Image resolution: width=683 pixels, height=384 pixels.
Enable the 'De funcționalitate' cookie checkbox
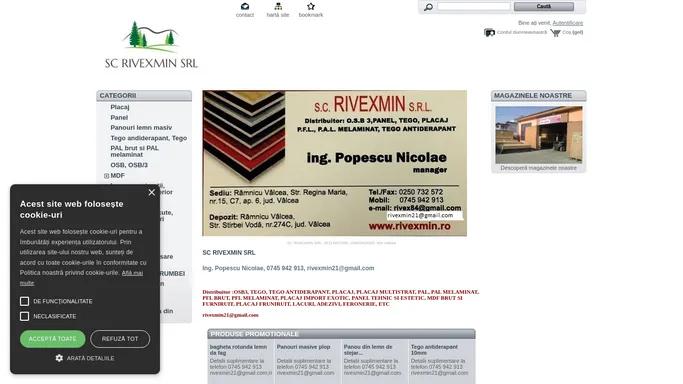[x=24, y=301]
